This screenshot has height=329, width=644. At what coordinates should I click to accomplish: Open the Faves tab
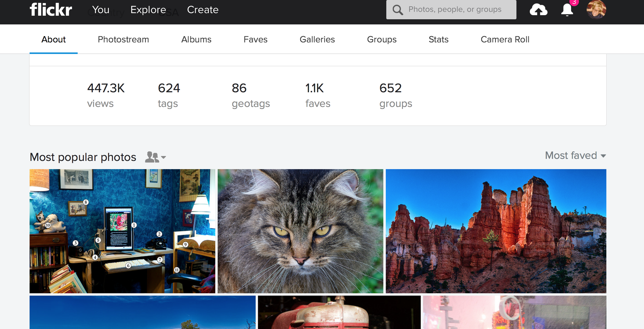pos(255,39)
